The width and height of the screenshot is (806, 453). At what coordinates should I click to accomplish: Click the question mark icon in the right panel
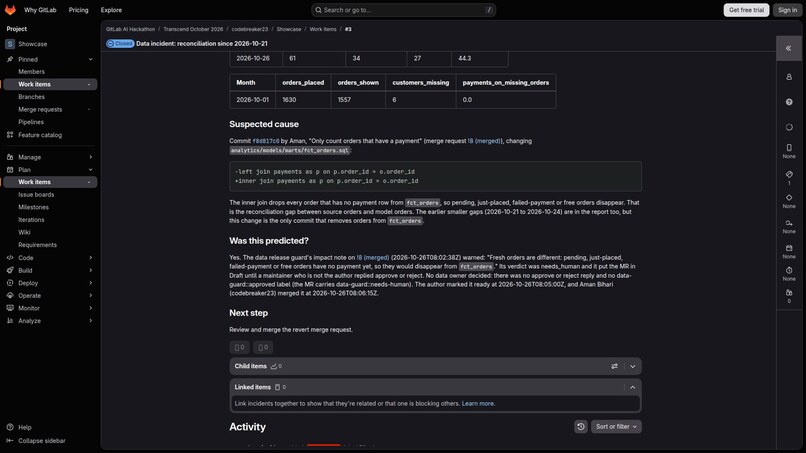click(x=789, y=102)
